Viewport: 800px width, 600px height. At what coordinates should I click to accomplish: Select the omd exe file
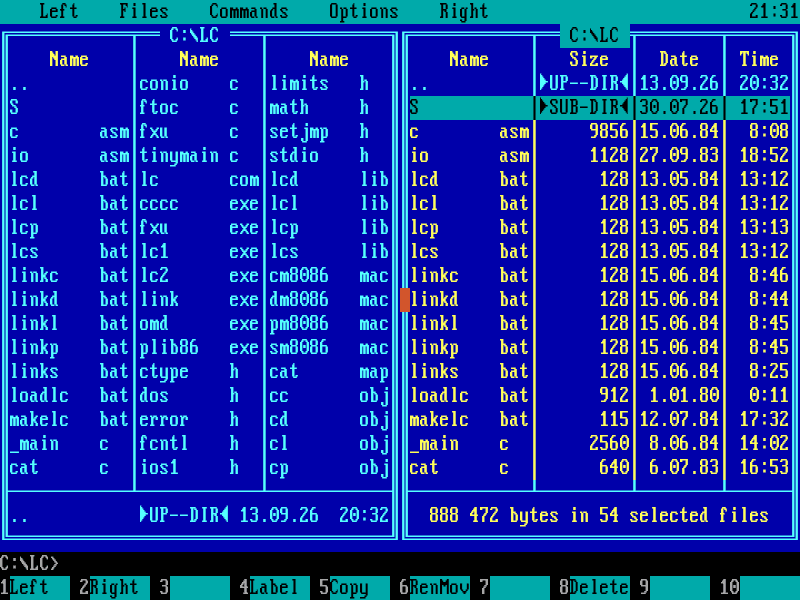point(199,323)
